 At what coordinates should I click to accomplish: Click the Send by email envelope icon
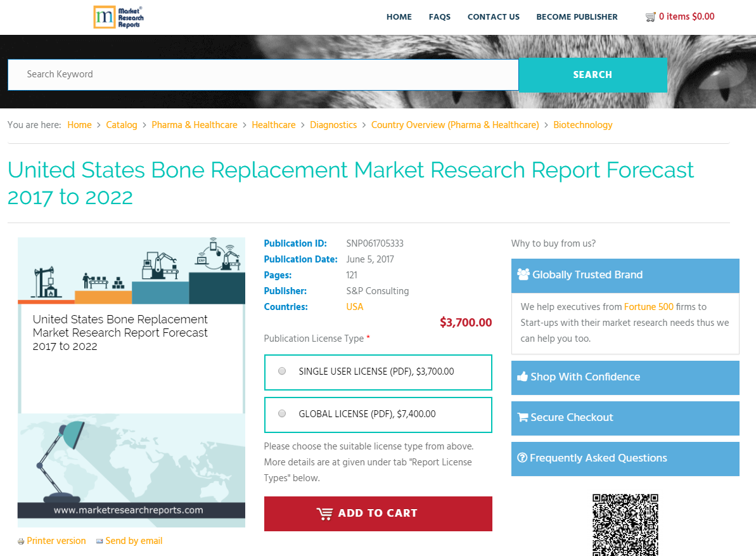tap(99, 541)
